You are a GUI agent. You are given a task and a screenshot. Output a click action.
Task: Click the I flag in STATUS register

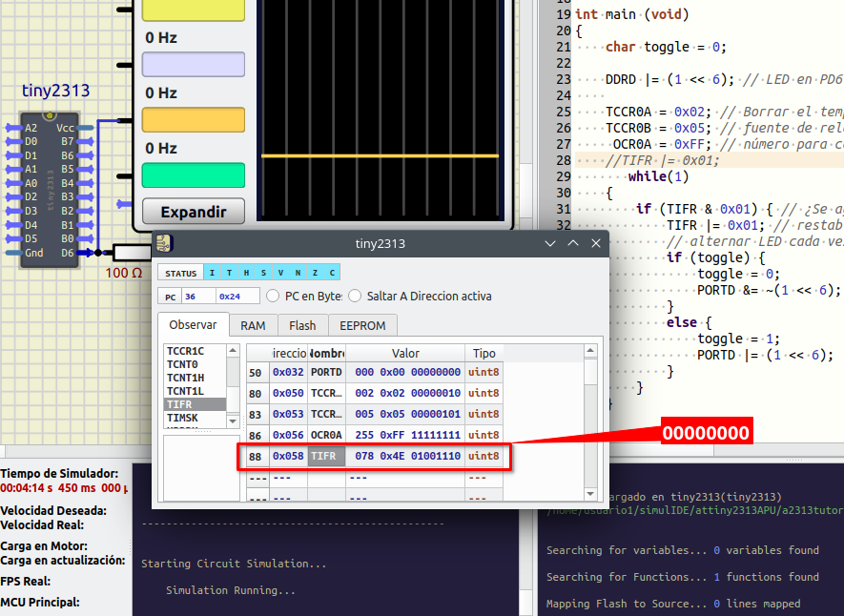214,273
